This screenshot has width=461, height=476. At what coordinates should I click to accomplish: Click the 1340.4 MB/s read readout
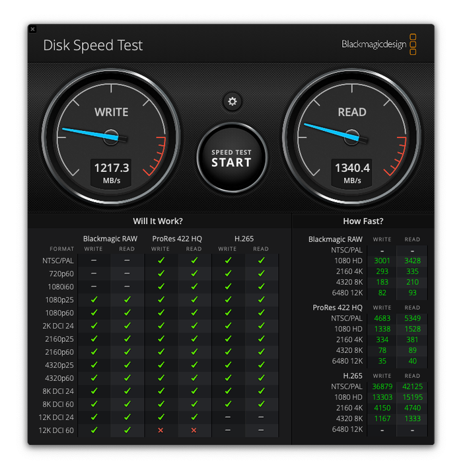[x=352, y=172]
